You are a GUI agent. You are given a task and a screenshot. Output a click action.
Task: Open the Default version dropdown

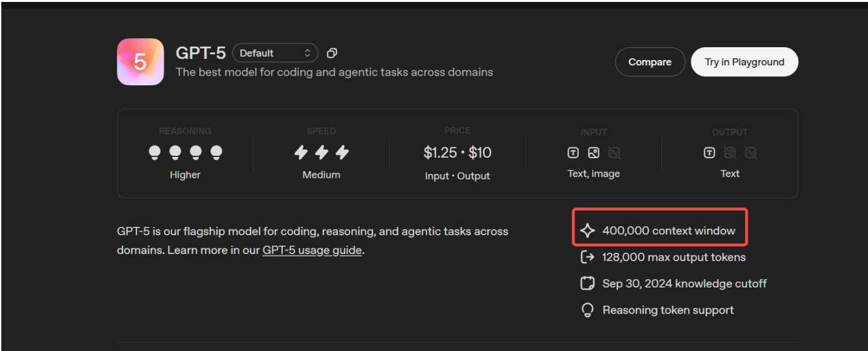[x=275, y=53]
